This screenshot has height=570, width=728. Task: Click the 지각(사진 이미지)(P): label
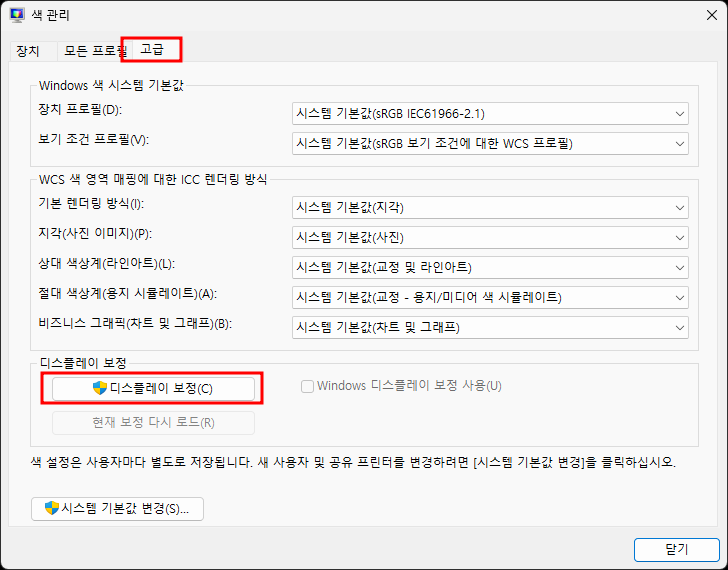(x=95, y=233)
